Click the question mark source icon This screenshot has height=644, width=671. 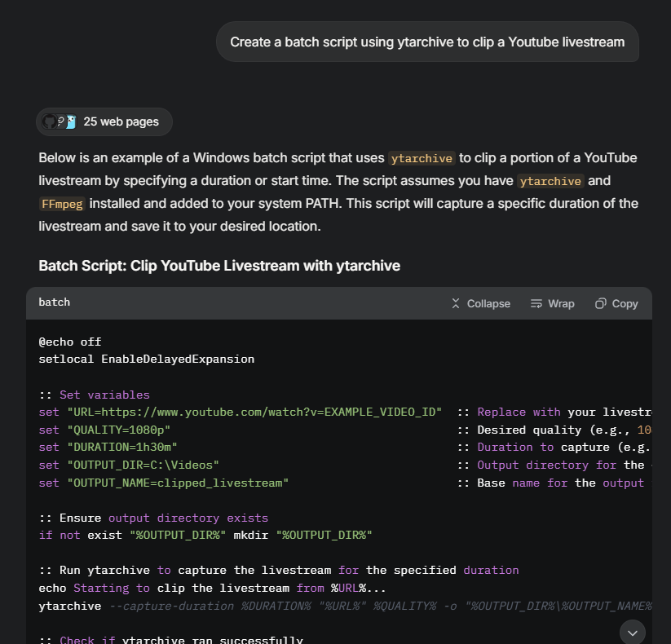click(60, 121)
